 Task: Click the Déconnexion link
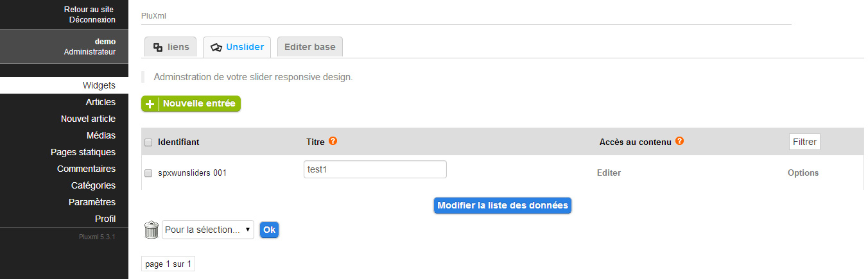point(92,20)
